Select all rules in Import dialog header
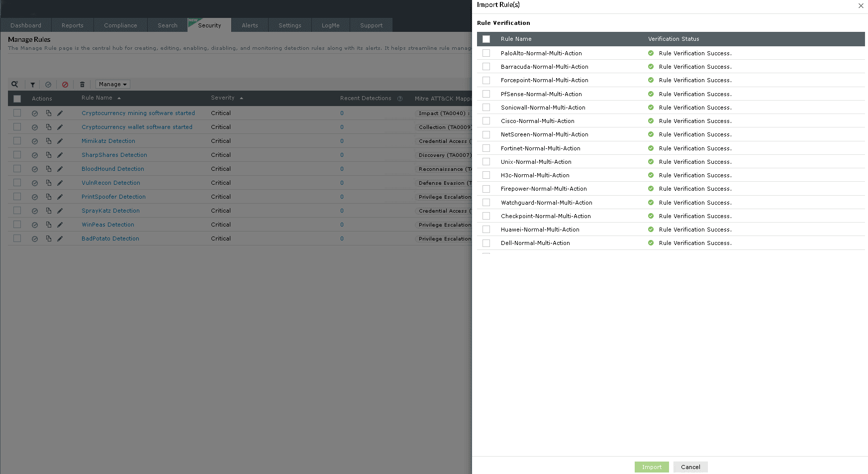Viewport: 868px width, 474px height. (486, 39)
